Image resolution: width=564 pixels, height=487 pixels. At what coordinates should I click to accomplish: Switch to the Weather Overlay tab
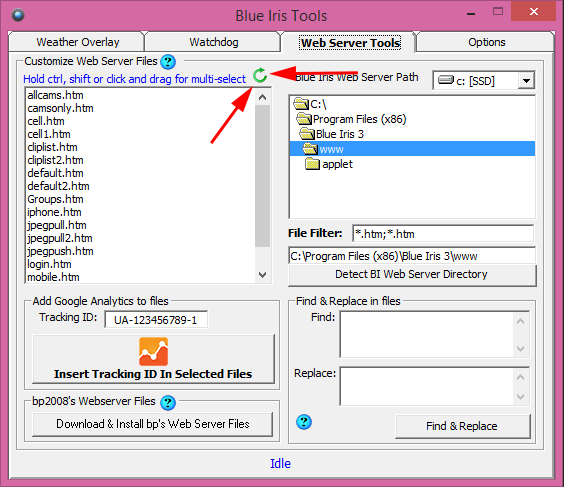coord(78,42)
